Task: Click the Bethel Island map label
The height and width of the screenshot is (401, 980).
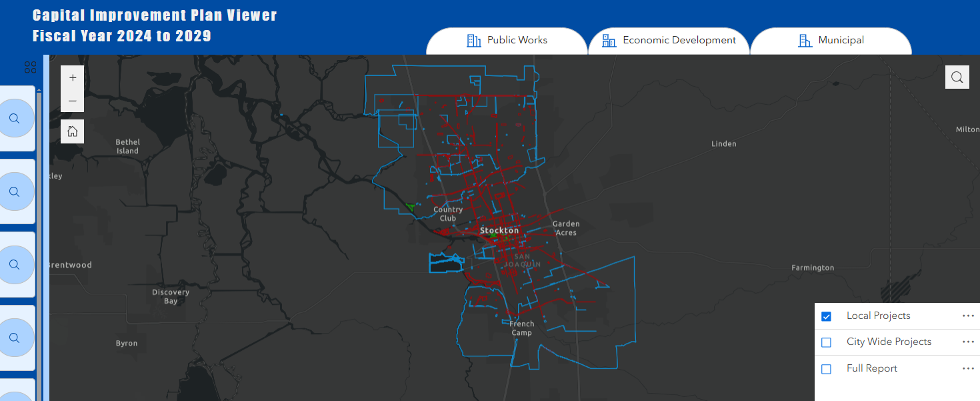Action: coord(128,146)
